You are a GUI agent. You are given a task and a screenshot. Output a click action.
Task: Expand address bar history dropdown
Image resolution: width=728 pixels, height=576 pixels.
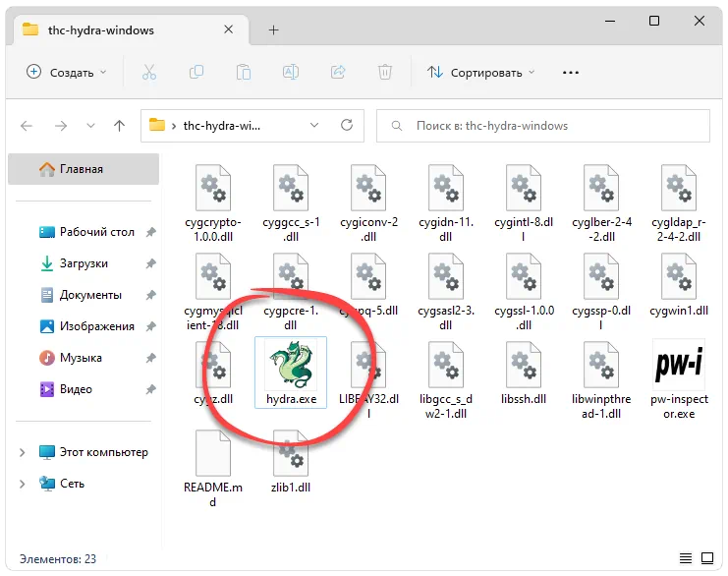pyautogui.click(x=314, y=125)
